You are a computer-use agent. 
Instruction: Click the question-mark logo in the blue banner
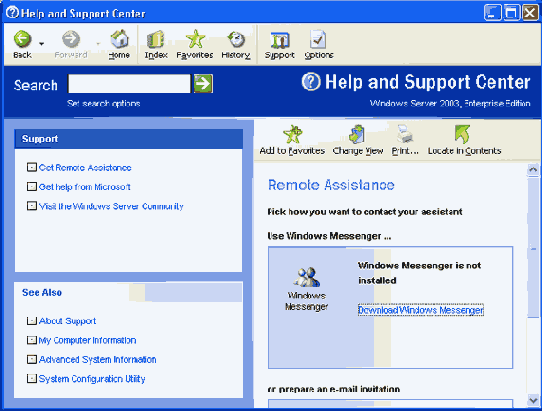coord(311,82)
